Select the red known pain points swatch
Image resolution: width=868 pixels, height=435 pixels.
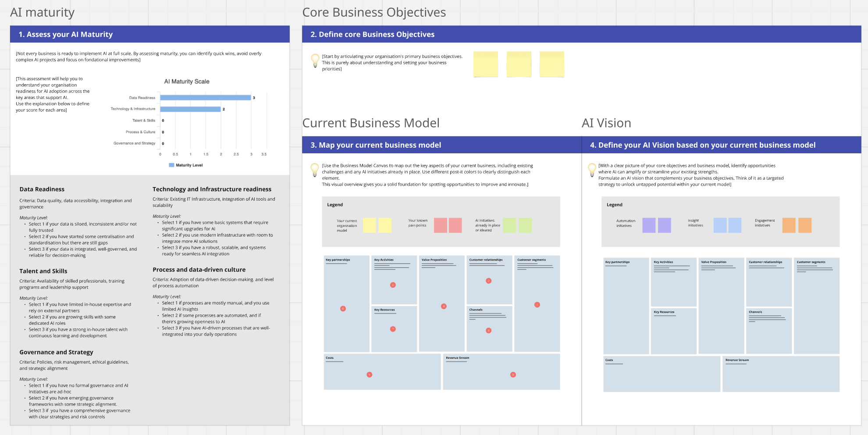click(441, 225)
